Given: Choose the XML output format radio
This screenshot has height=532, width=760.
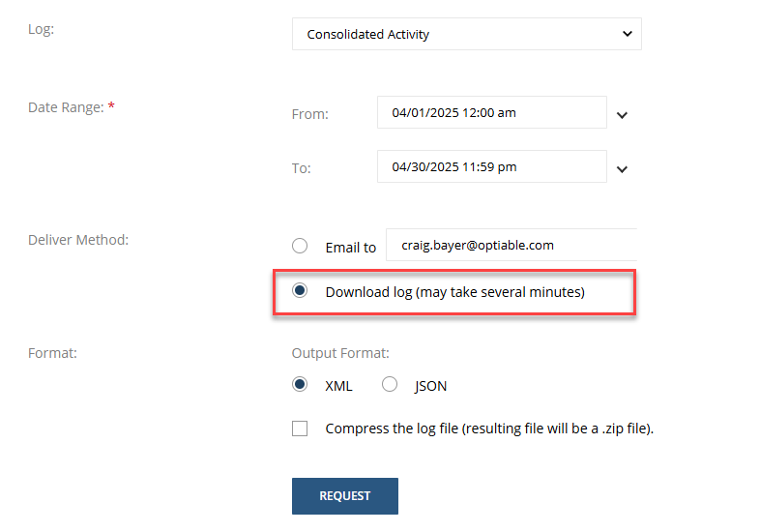Looking at the screenshot, I should (x=300, y=385).
